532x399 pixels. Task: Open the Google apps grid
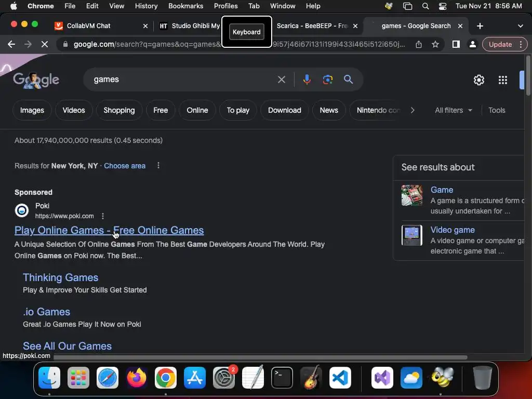tap(502, 80)
